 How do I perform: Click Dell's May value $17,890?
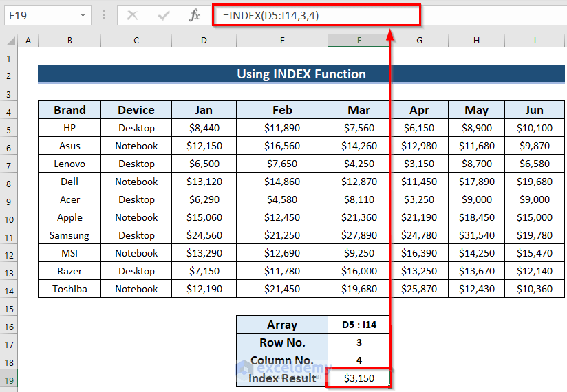coord(476,182)
